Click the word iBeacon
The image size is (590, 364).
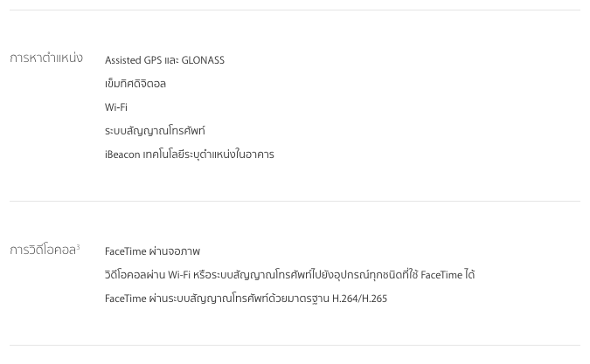pos(122,155)
